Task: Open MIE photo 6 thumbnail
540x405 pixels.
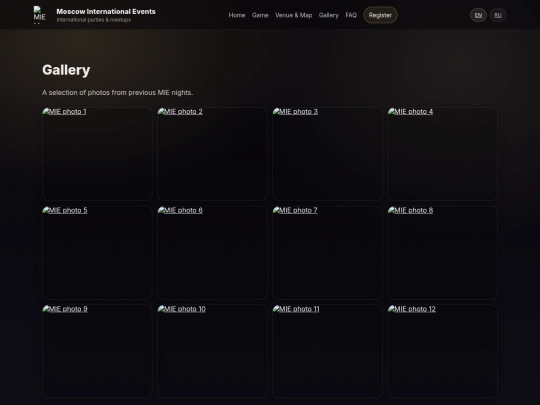Action: click(212, 252)
